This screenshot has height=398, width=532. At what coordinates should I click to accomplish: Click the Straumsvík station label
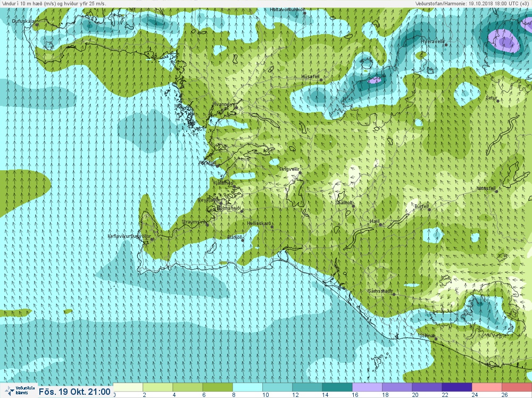point(194,222)
